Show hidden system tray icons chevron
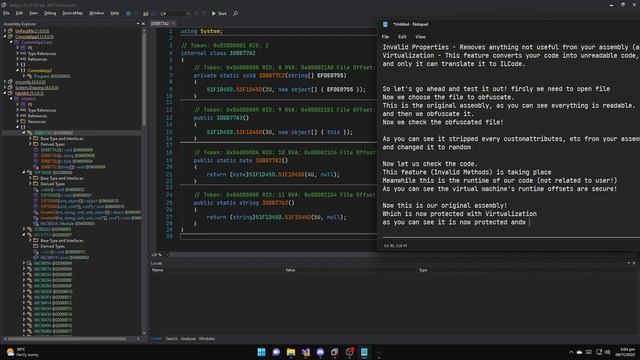Viewport: 640px width, 360px height. 571,352
